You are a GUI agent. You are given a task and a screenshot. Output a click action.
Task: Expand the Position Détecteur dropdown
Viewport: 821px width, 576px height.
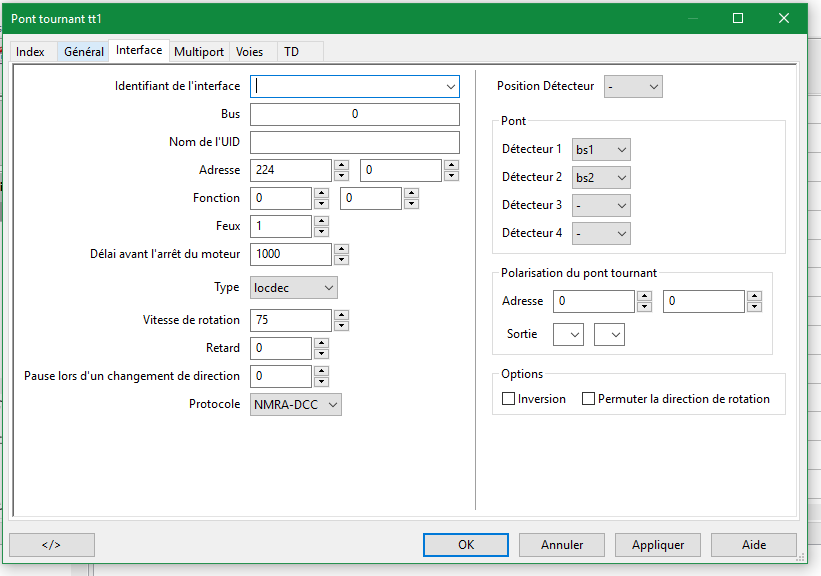coord(633,87)
